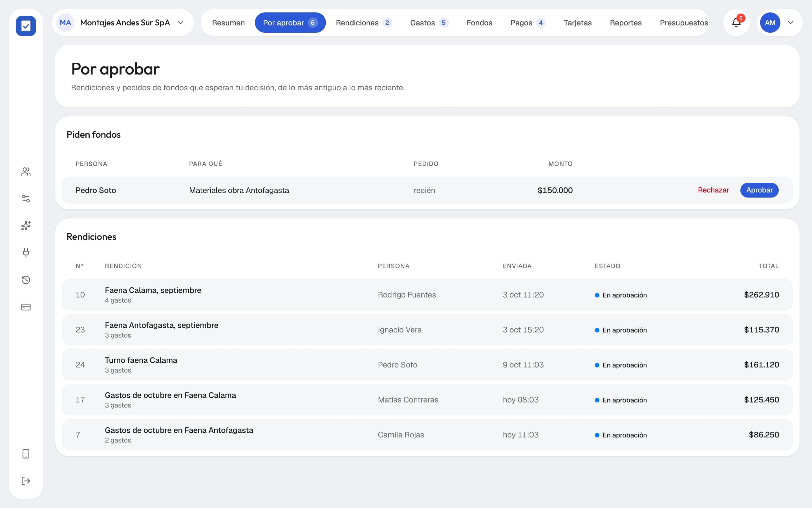Click the app logo checkmark icon

click(26, 26)
